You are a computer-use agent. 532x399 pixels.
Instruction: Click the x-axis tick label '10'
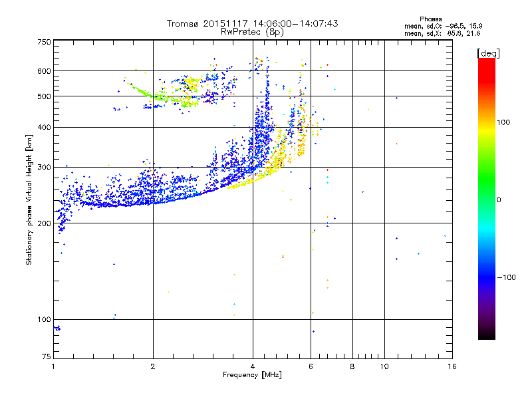[x=384, y=366]
